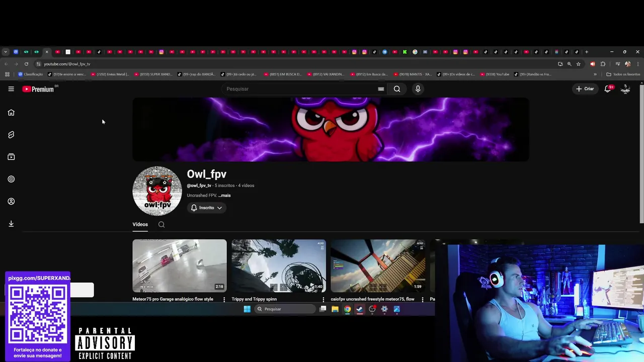Open the Trippy and Trippy spinn title
Screen dimensions: 644x362
pyautogui.click(x=254, y=299)
